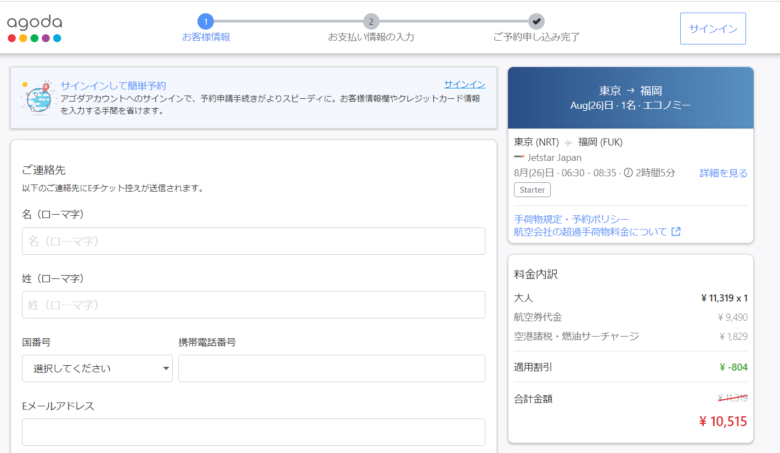
Task: Click the Eメールアドレス input field
Action: [x=253, y=432]
